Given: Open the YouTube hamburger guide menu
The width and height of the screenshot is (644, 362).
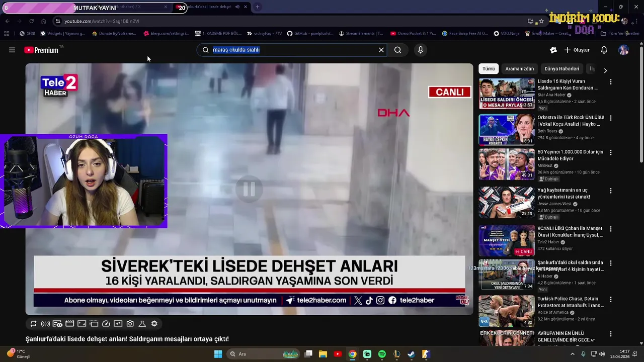Looking at the screenshot, I should point(12,50).
